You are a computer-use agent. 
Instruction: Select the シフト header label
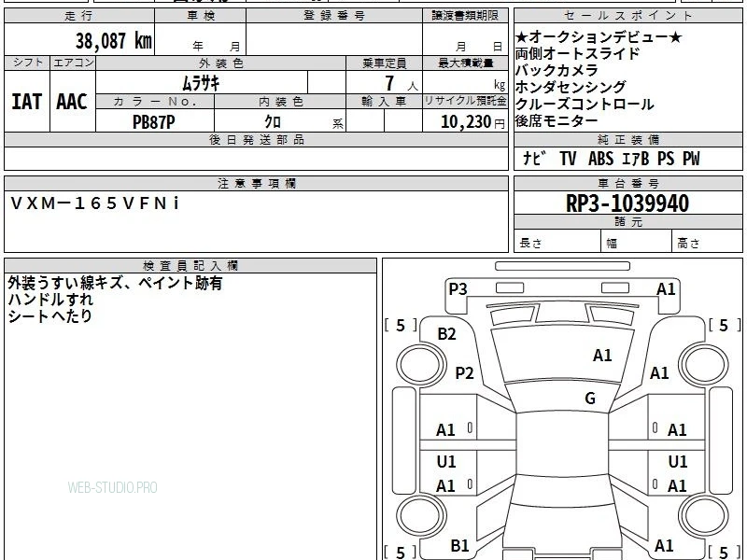coord(27,63)
